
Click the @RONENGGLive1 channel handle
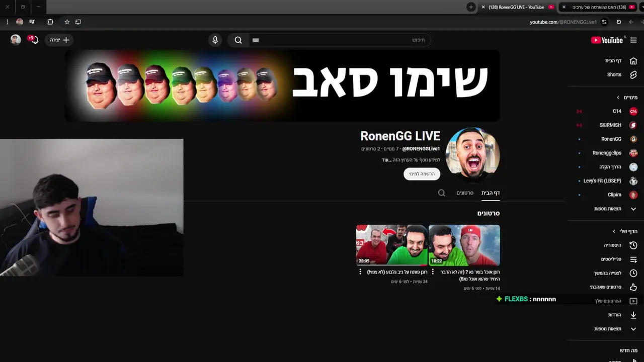421,149
